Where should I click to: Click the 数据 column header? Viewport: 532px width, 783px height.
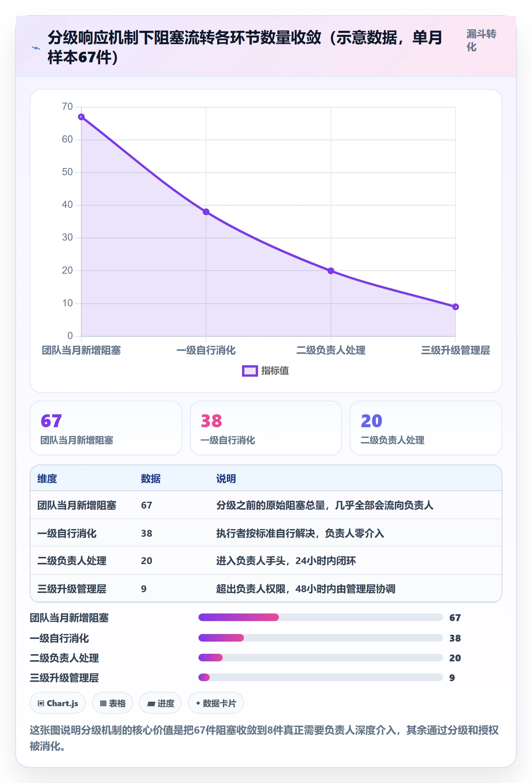(151, 479)
